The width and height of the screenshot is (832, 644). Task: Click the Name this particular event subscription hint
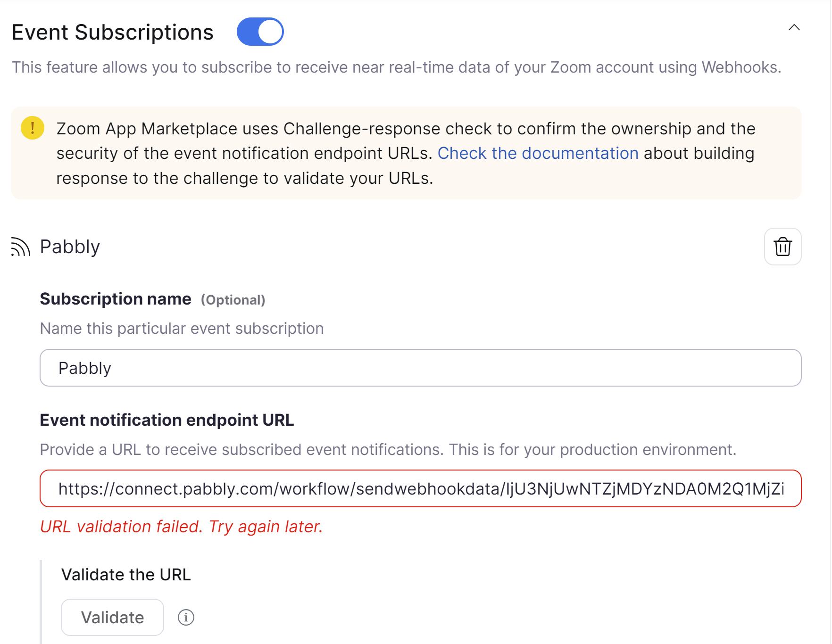point(182,329)
